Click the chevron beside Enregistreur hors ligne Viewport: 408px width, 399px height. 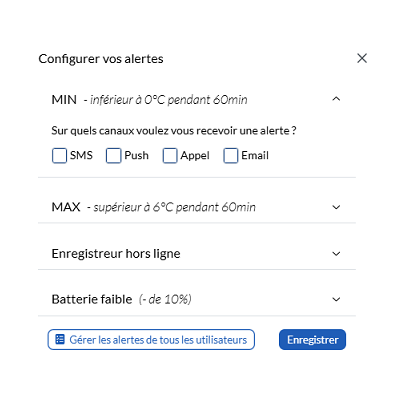336,254
